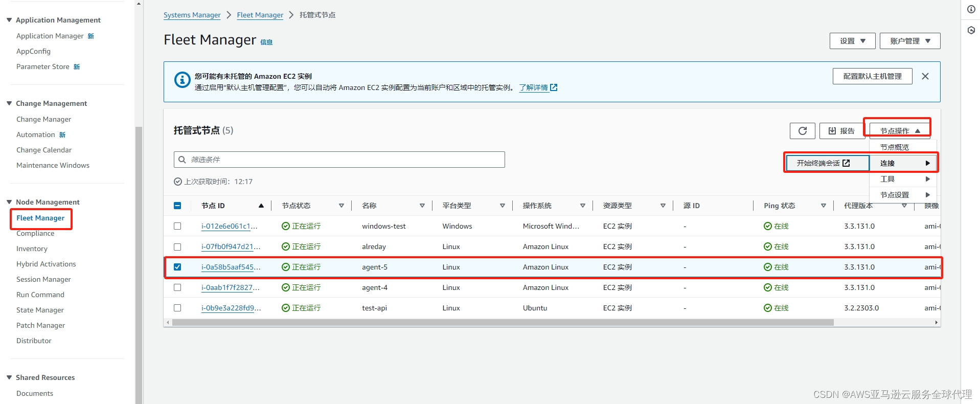Viewport: 980px width, 404px height.
Task: Open the 设置 dropdown
Action: click(x=852, y=41)
